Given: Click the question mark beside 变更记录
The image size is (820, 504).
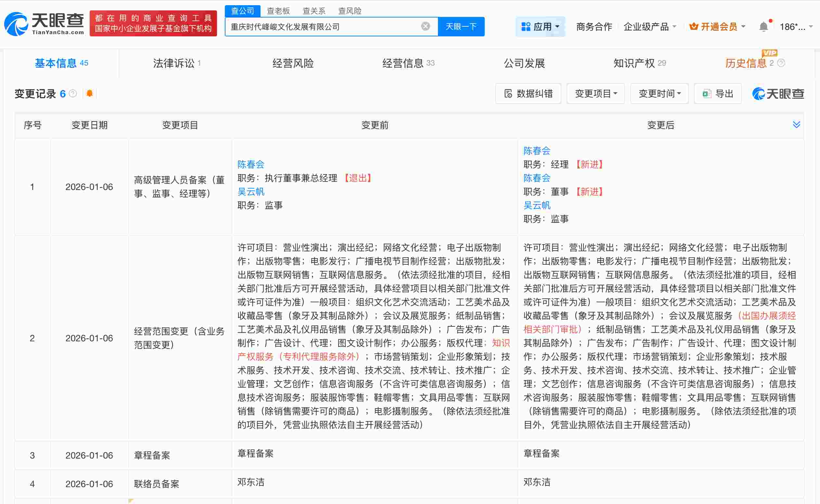Looking at the screenshot, I should 73,94.
